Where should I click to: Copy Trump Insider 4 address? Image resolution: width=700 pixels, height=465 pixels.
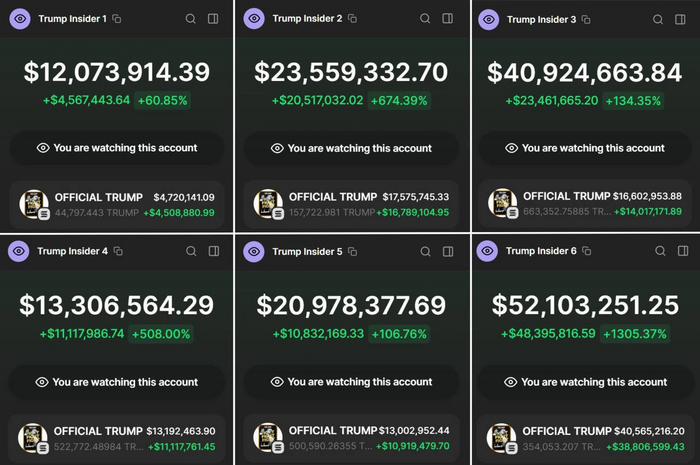pyautogui.click(x=117, y=251)
